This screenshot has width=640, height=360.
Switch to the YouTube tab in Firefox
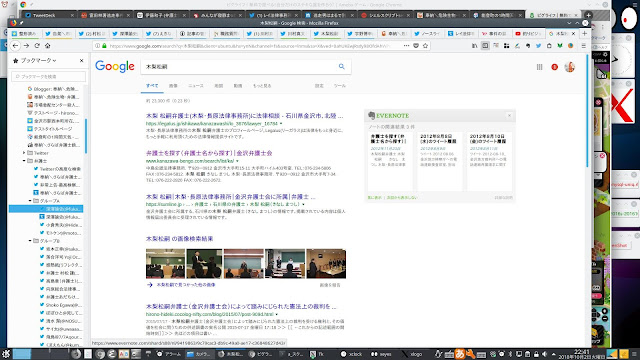coord(528,33)
